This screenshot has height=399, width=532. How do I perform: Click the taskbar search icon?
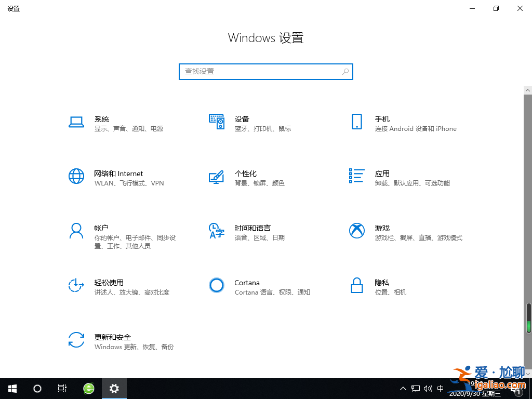pos(37,388)
